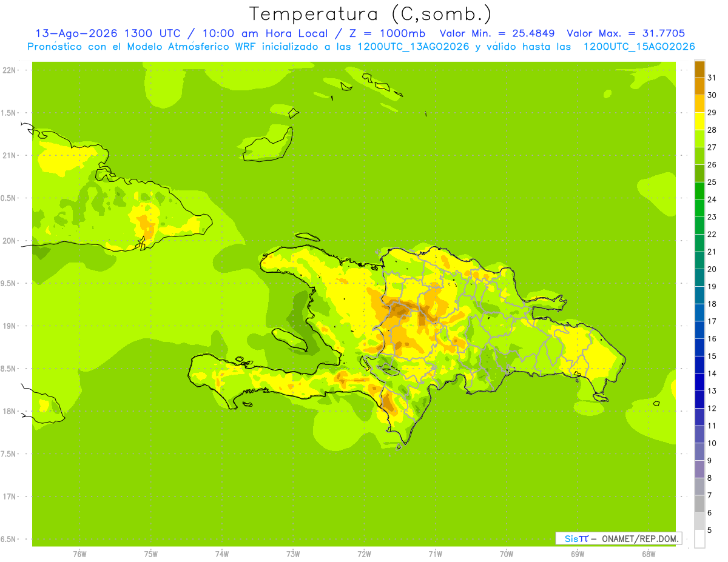Viewport: 728px width, 562px height.
Task: Click the colorbar label '22'
Action: tap(712, 234)
